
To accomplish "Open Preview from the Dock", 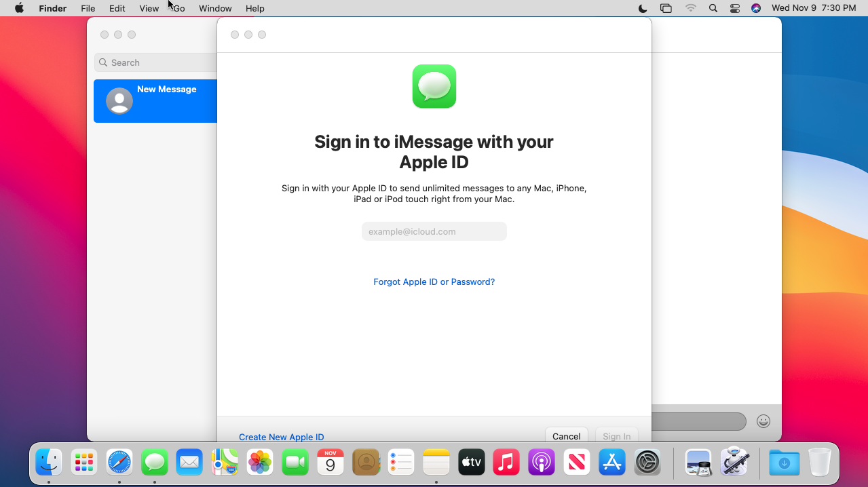I will pos(698,463).
